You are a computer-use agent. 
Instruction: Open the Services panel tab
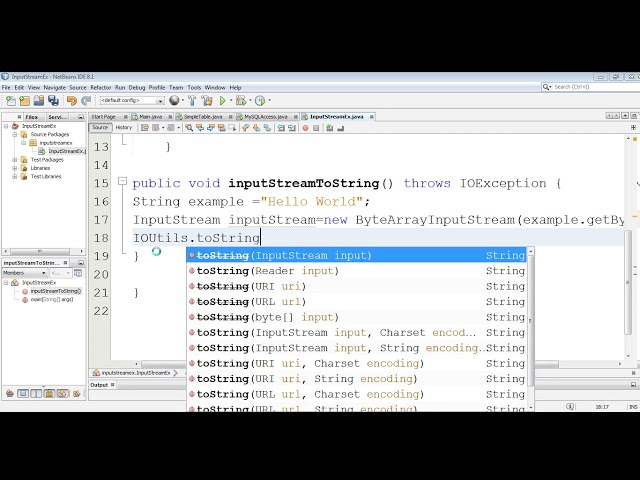58,117
